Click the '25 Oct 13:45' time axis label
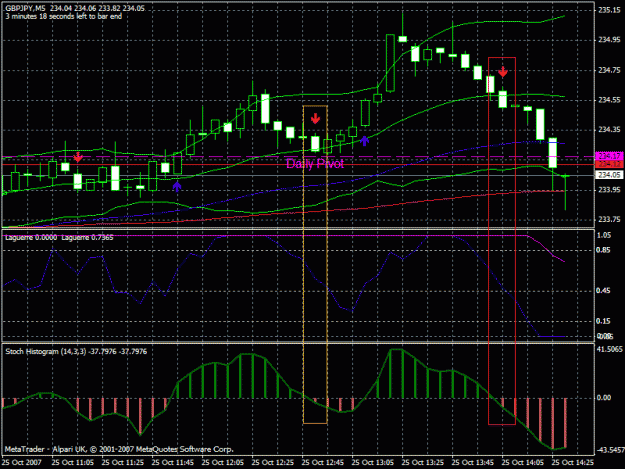This screenshot has height=469, width=625. pyautogui.click(x=473, y=462)
